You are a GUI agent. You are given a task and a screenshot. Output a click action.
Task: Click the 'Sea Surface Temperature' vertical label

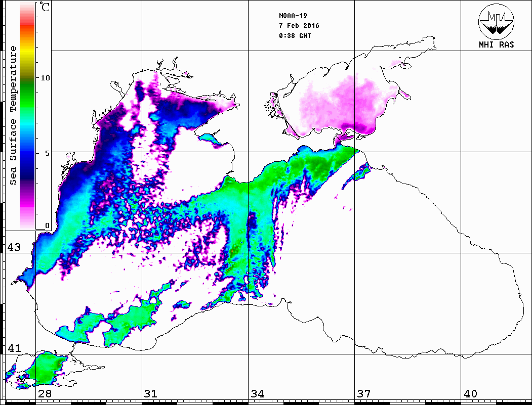13,115
